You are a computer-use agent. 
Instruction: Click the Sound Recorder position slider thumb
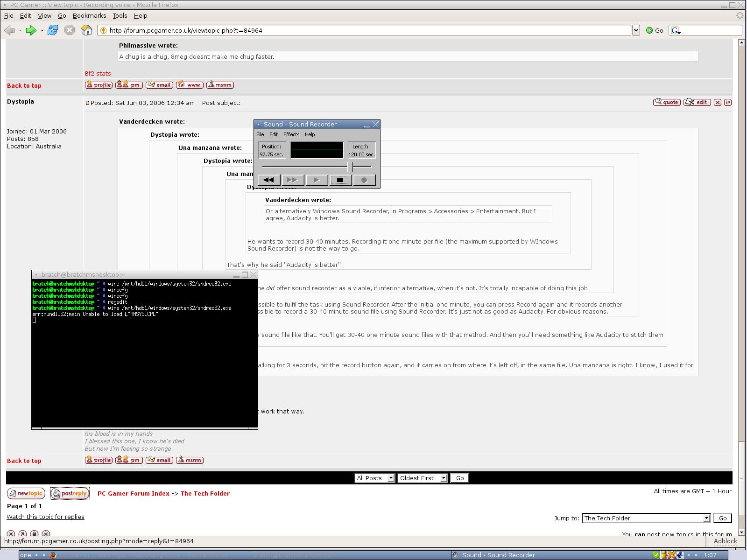coord(350,167)
